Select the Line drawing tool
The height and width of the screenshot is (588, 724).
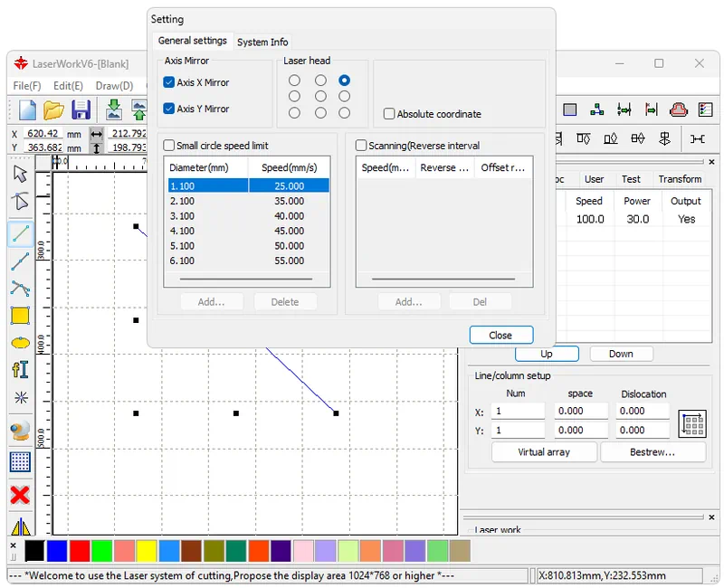(x=20, y=233)
